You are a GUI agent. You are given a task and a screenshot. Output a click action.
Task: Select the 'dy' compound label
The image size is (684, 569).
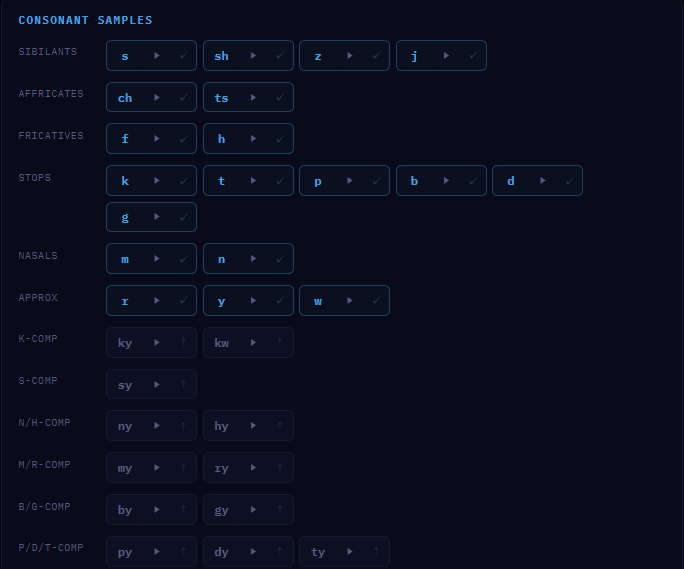221,552
